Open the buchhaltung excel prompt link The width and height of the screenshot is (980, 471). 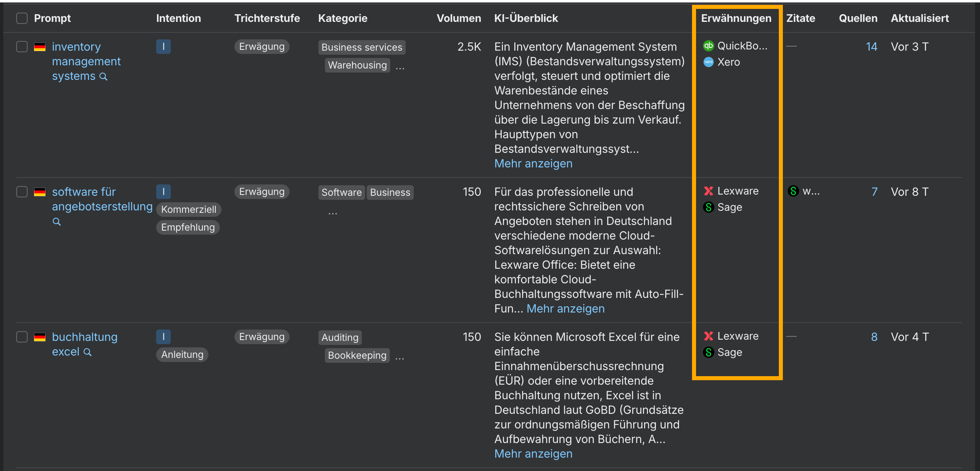[84, 345]
